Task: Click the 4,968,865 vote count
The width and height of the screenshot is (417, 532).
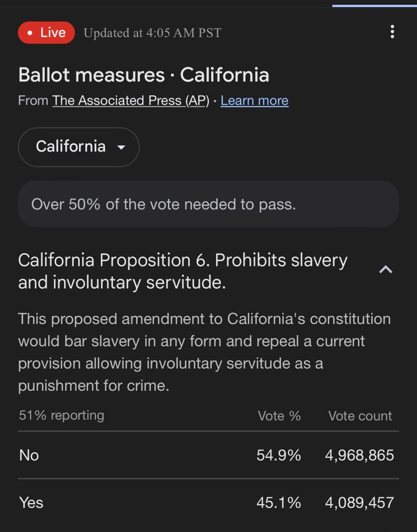Action: 360,455
